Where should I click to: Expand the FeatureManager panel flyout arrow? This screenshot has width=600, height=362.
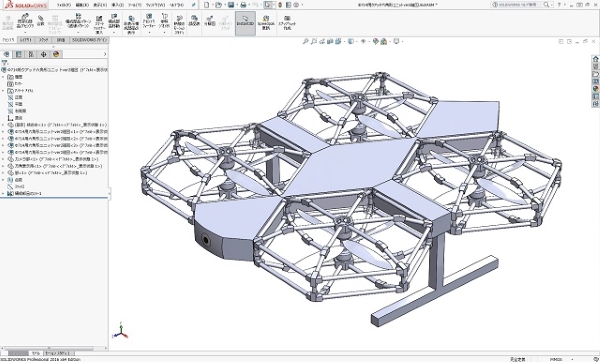[105, 54]
